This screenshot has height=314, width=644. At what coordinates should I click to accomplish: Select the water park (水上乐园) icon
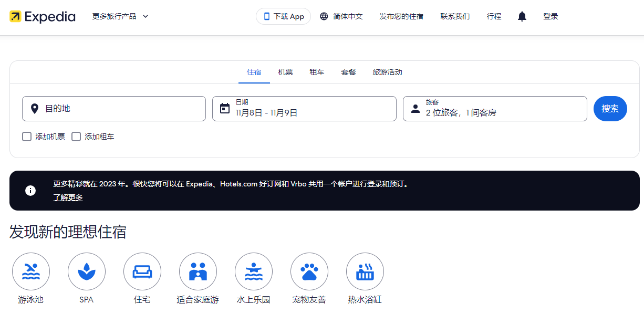[x=254, y=271]
